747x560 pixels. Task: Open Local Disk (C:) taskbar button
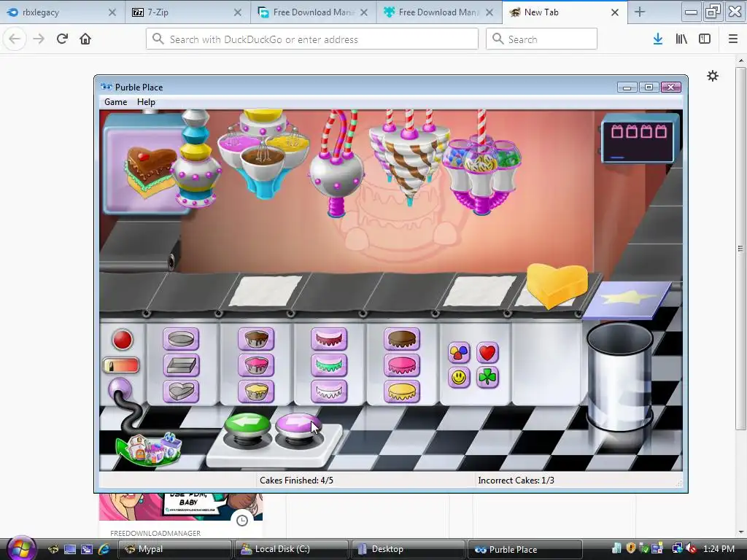coord(291,549)
